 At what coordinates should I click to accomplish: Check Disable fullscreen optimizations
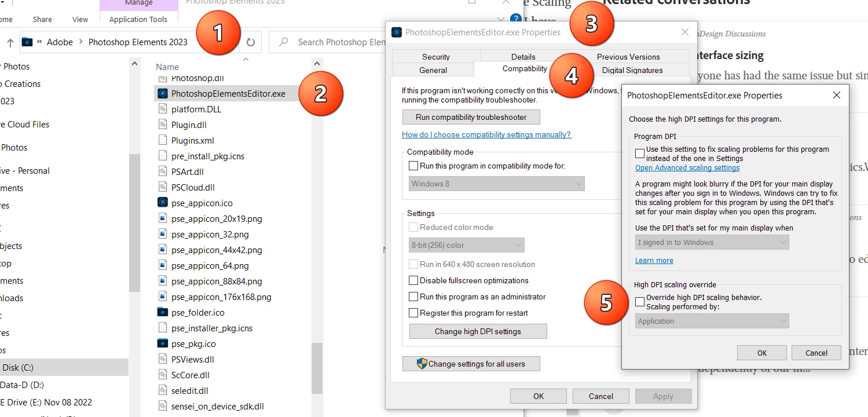[413, 280]
